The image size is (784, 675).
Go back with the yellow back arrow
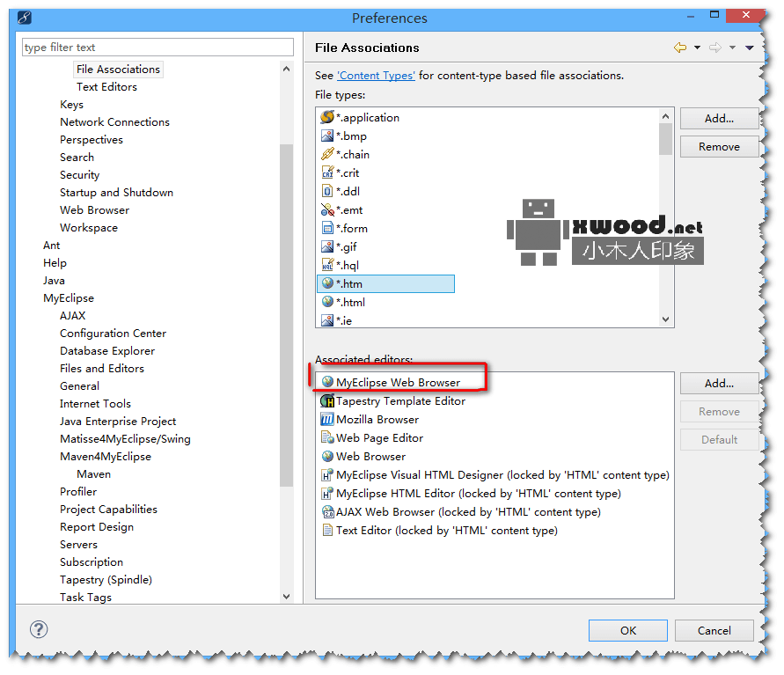click(680, 48)
